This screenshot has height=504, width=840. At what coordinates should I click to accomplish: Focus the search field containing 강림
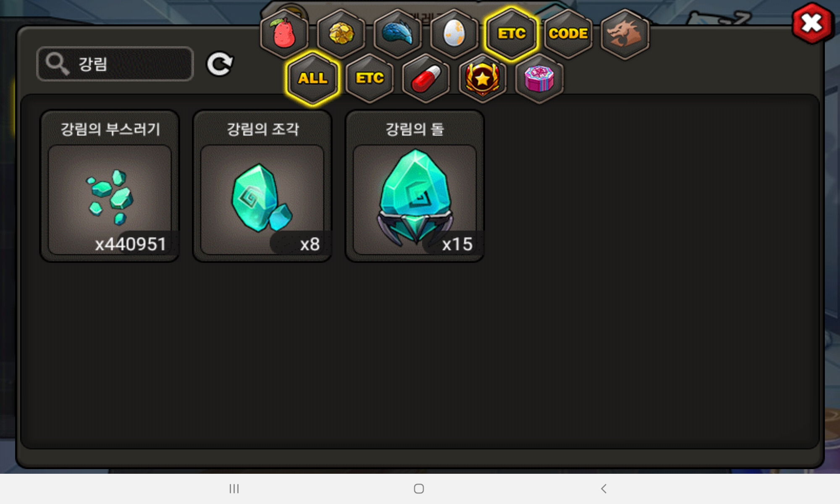115,64
